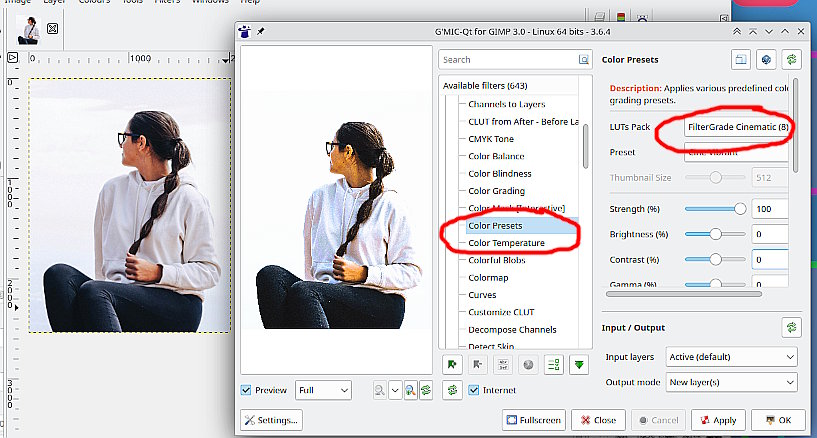Click the GIMP dock configure arrow icon

pos(724,18)
